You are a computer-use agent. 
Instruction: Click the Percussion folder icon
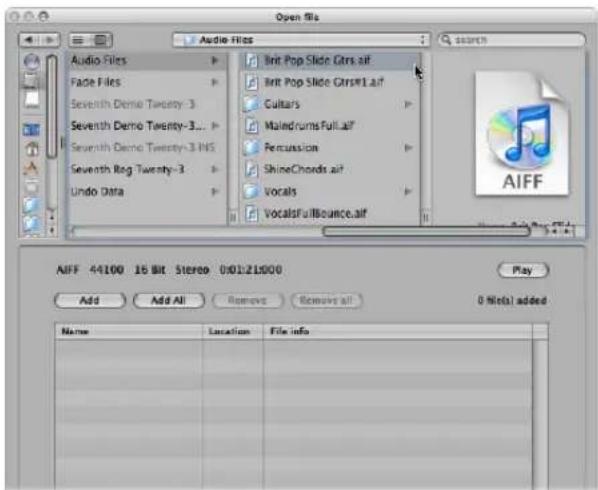251,147
